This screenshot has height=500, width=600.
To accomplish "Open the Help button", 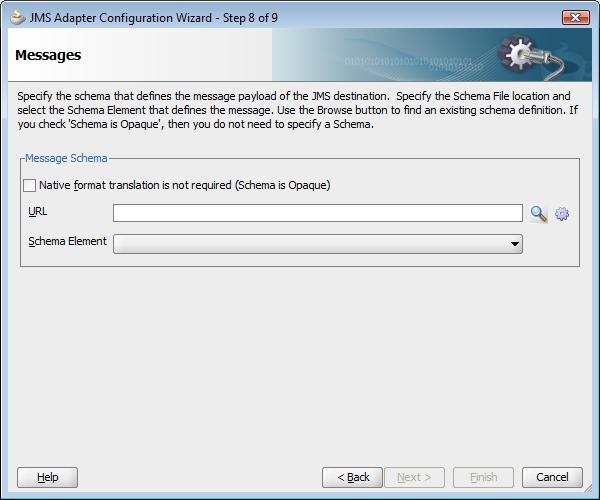I will point(47,477).
